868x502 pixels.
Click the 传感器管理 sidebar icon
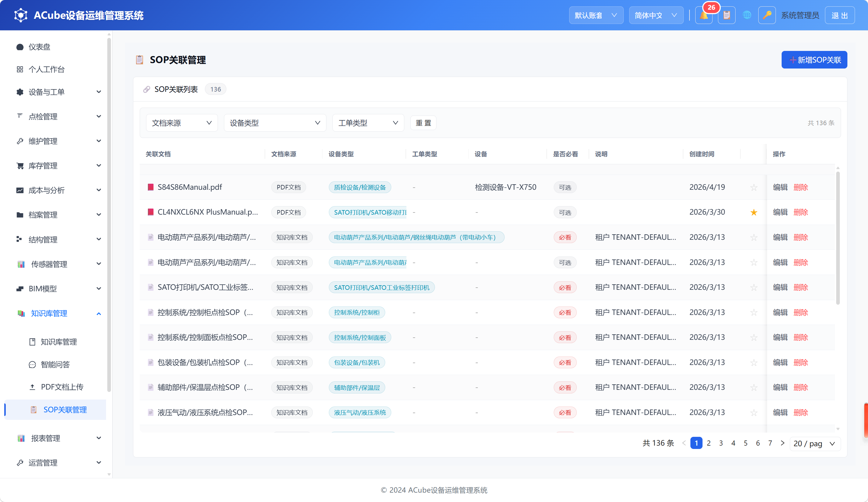coord(21,264)
